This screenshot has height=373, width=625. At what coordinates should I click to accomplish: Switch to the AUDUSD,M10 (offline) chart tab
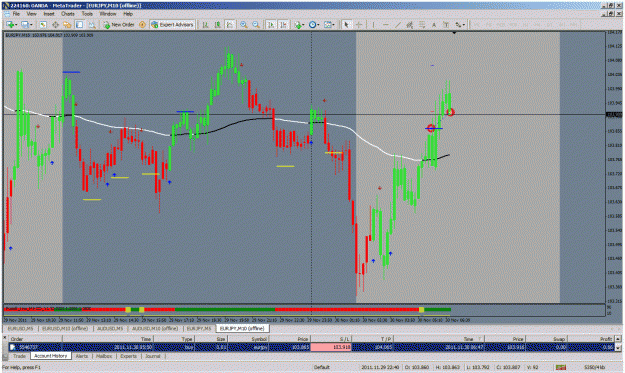coord(155,328)
